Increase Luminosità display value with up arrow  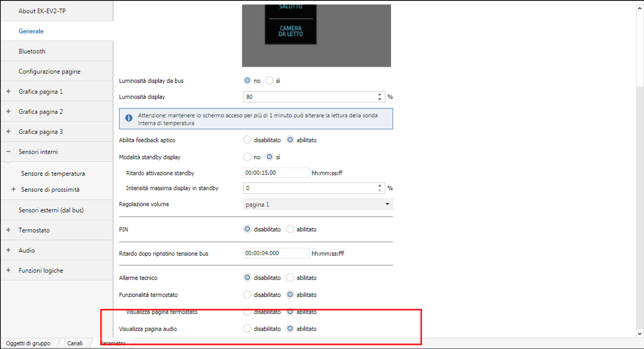click(380, 94)
